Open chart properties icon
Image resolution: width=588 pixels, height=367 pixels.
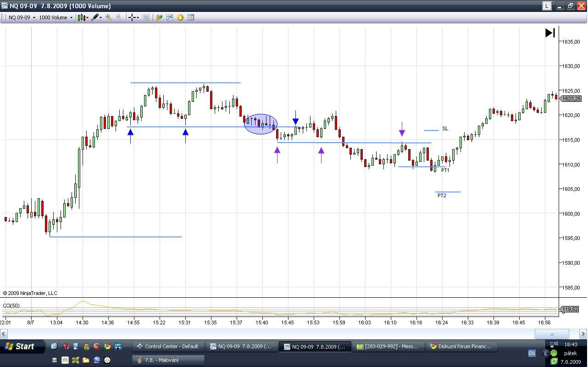[191, 17]
